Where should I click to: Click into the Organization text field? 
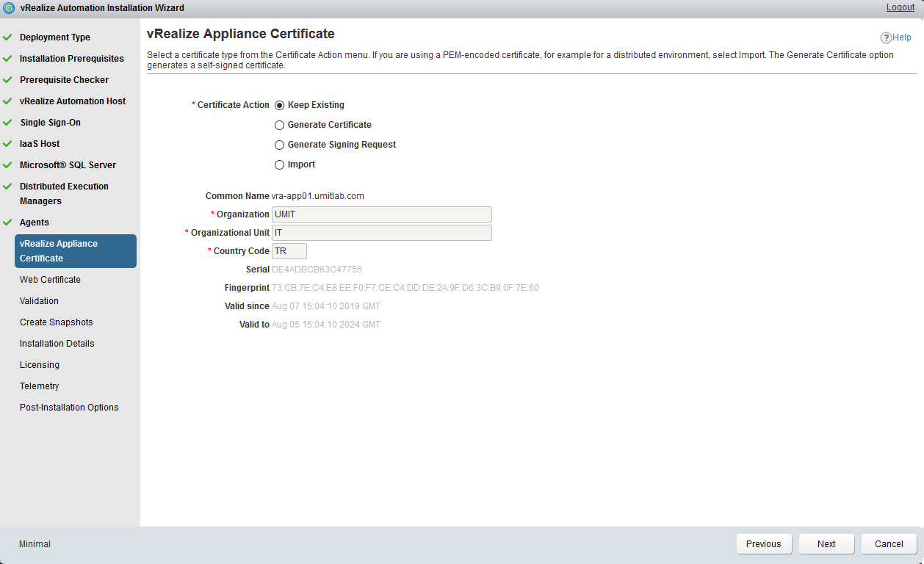point(381,214)
